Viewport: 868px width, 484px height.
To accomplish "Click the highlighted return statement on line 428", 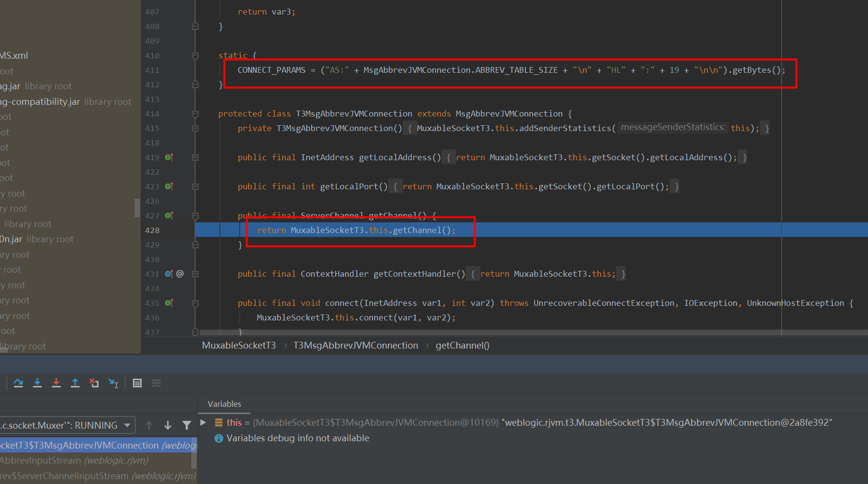I will (x=357, y=230).
